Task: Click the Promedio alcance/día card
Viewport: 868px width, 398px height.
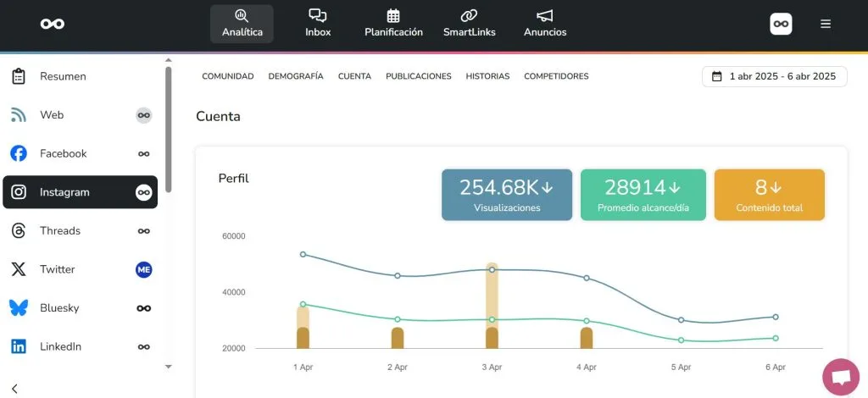Action: [643, 195]
